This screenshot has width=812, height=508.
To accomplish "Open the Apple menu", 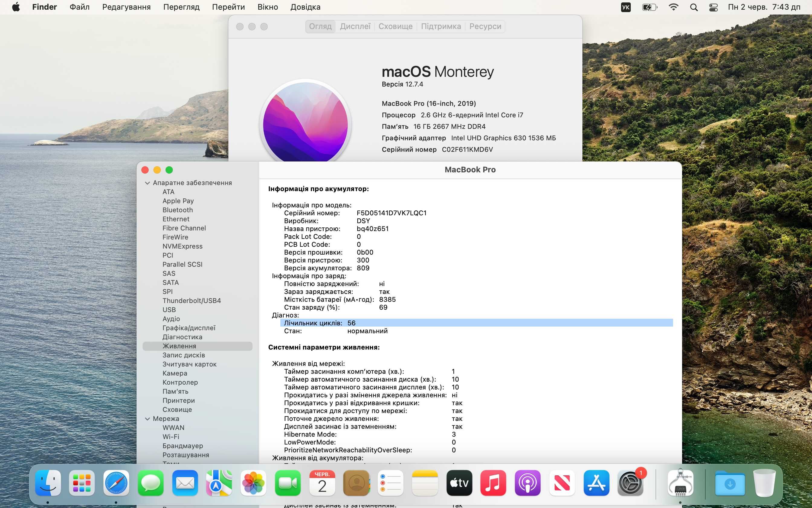I will pyautogui.click(x=16, y=7).
